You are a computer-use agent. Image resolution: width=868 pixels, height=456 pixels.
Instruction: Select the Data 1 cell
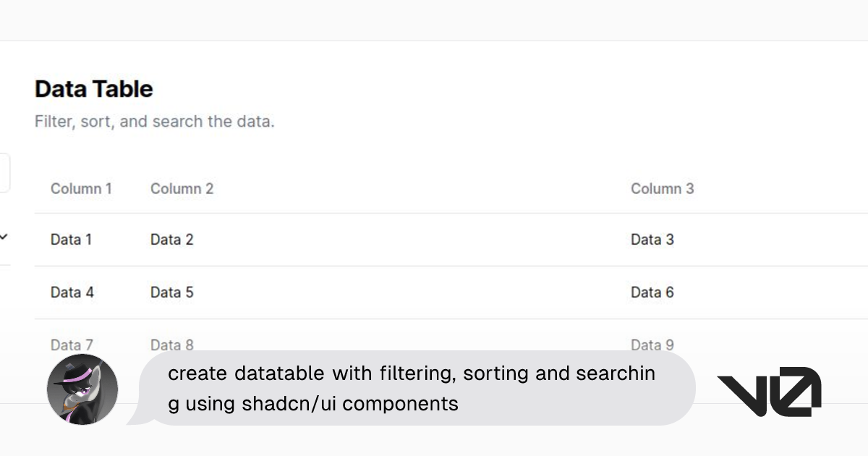pos(71,240)
